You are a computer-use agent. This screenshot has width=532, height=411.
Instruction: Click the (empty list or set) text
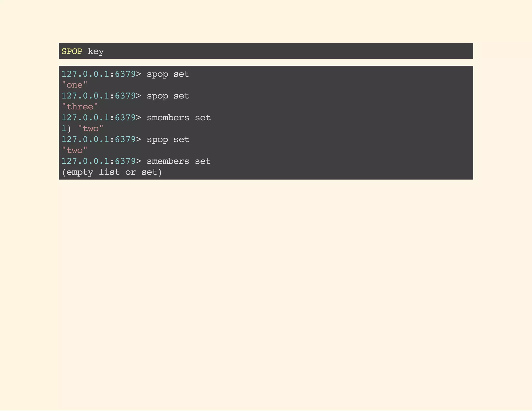[112, 172]
